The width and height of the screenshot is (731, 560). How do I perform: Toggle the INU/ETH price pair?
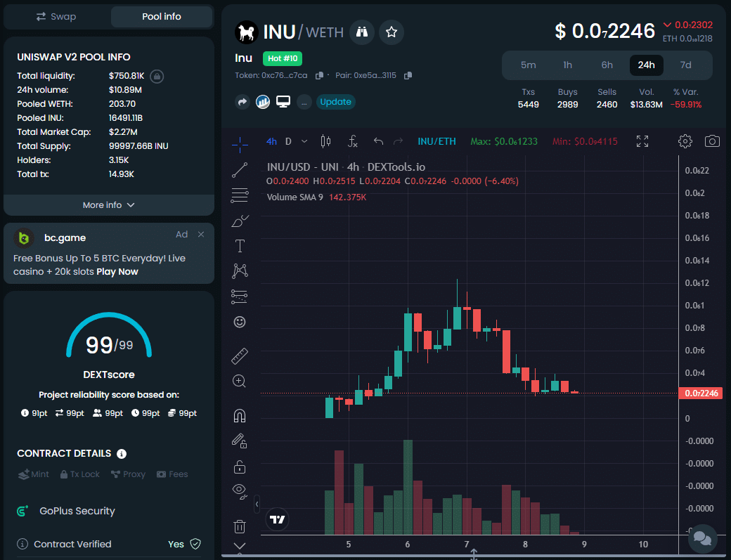[x=436, y=141]
